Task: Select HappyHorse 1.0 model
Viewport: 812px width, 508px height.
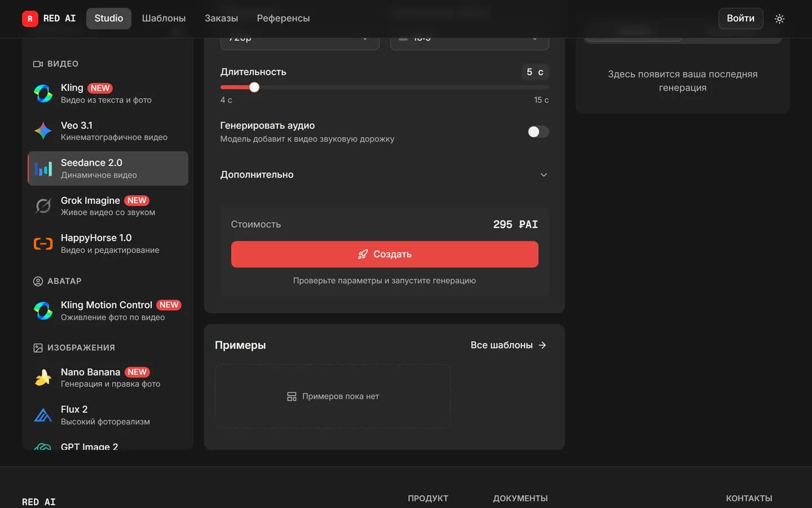Action: pyautogui.click(x=108, y=244)
